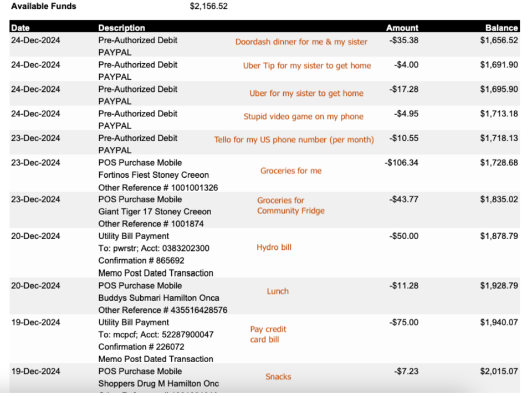Image resolution: width=532 pixels, height=396 pixels.
Task: Select the Doordash dinner annotation
Action: [x=301, y=42]
